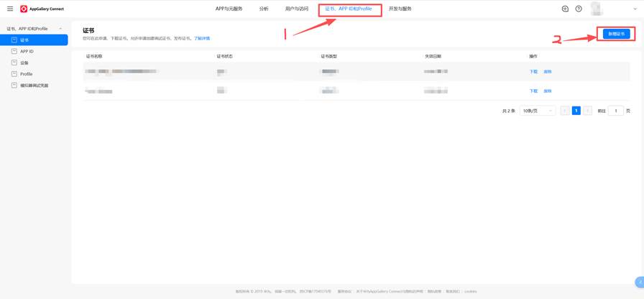Click the 新增证书 button

pyautogui.click(x=616, y=34)
